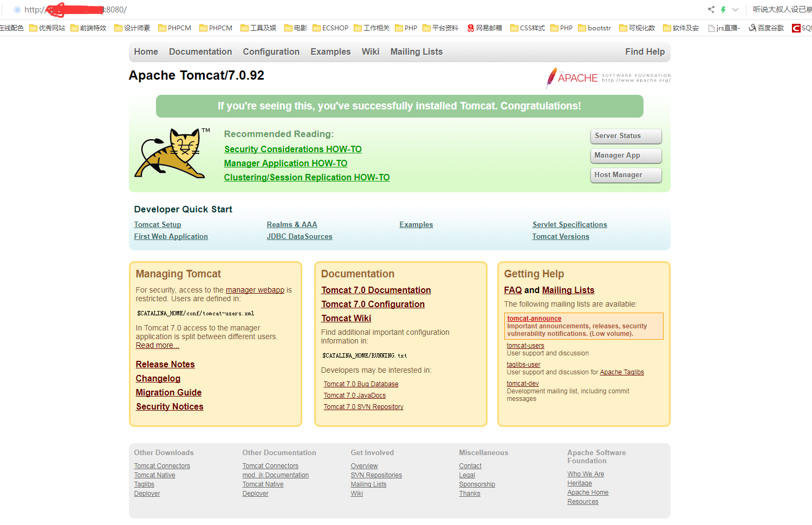Open the 优秀网站 bookmark folder
This screenshot has width=812, height=525.
[x=47, y=28]
